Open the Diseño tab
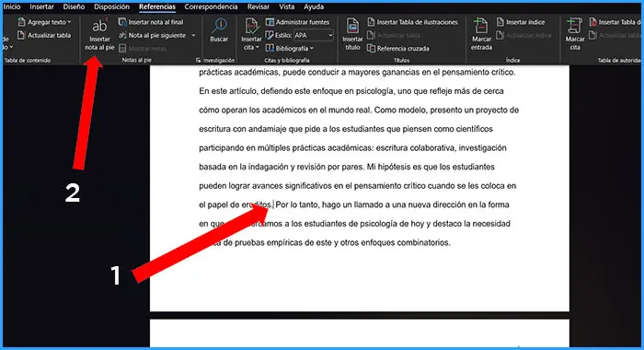Image resolution: width=644 pixels, height=350 pixels. 74,7
